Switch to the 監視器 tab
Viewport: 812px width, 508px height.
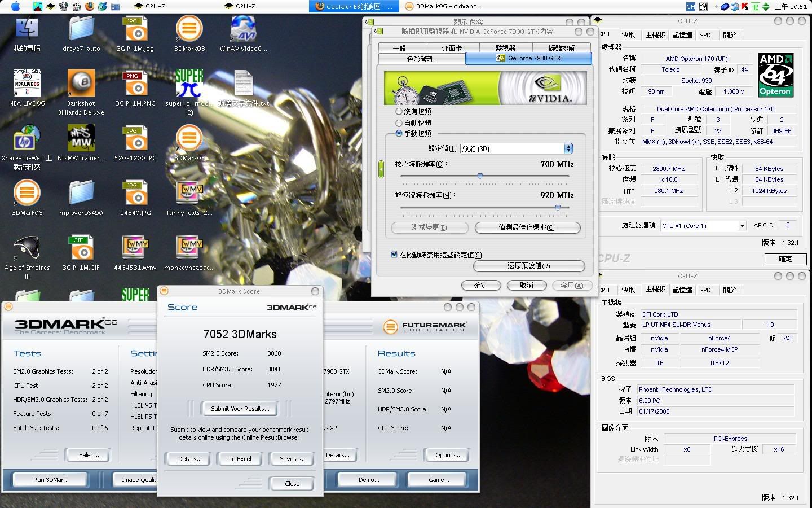[505, 48]
